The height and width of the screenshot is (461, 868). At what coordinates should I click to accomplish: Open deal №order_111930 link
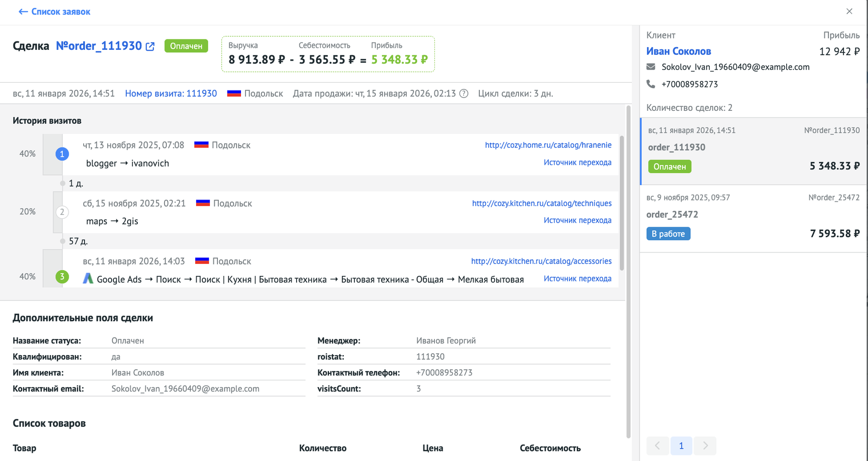click(99, 46)
